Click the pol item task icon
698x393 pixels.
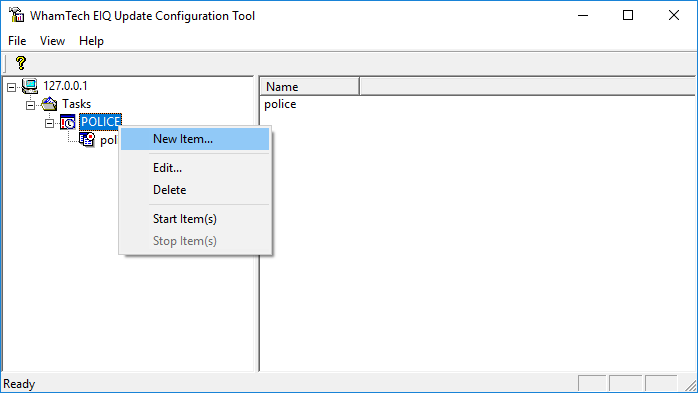pos(87,140)
